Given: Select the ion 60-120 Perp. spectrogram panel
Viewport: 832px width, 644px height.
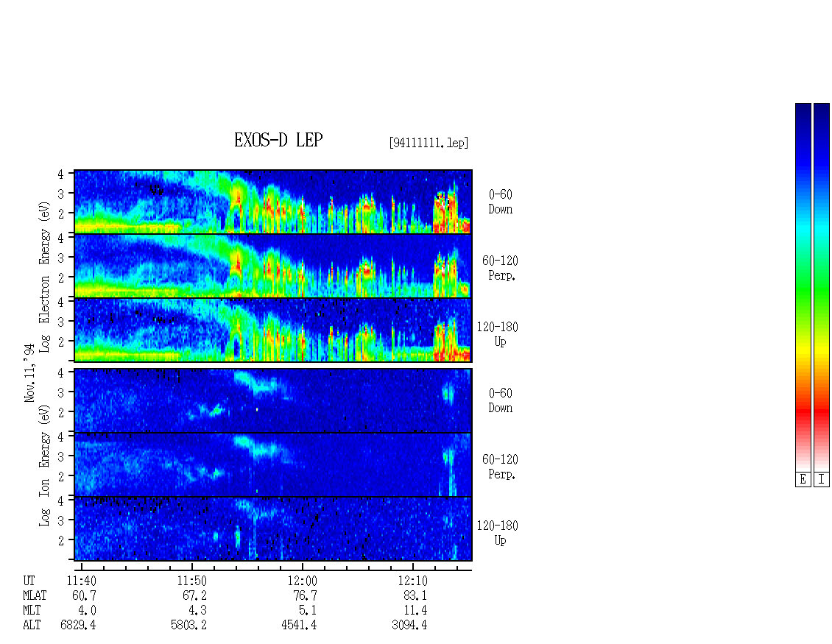Looking at the screenshot, I should point(273,464).
